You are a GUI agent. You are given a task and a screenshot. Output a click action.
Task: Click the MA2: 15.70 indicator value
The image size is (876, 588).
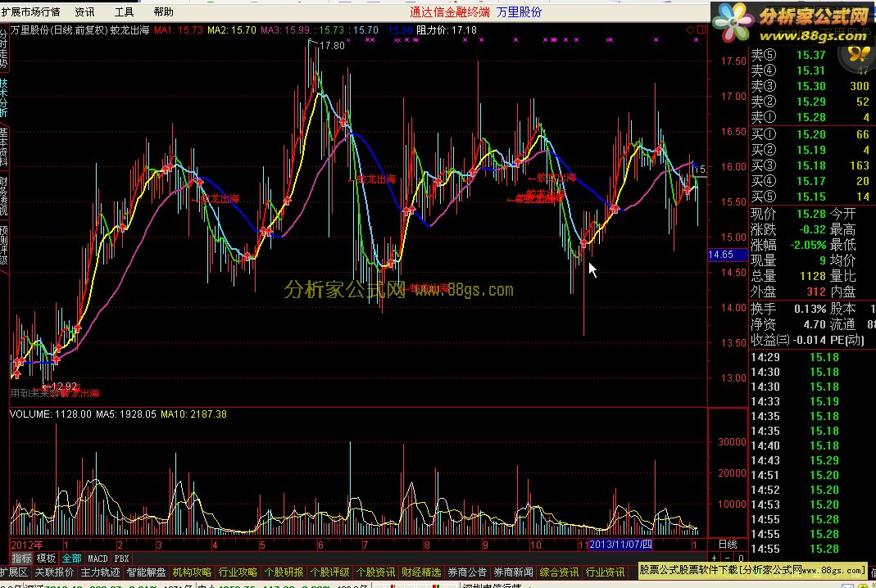(232, 30)
